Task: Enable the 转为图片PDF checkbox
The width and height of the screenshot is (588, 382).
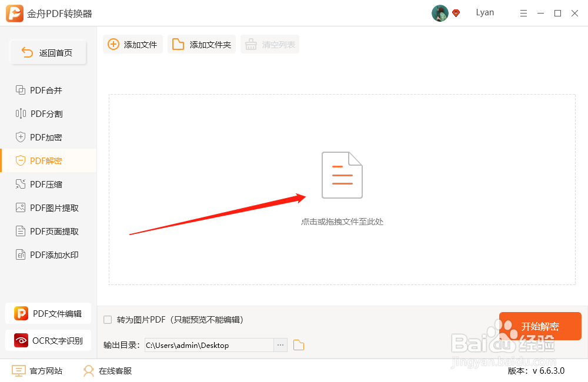Action: click(x=108, y=319)
